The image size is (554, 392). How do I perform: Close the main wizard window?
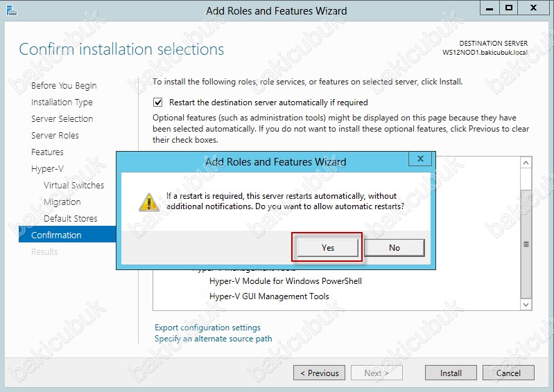[x=533, y=8]
